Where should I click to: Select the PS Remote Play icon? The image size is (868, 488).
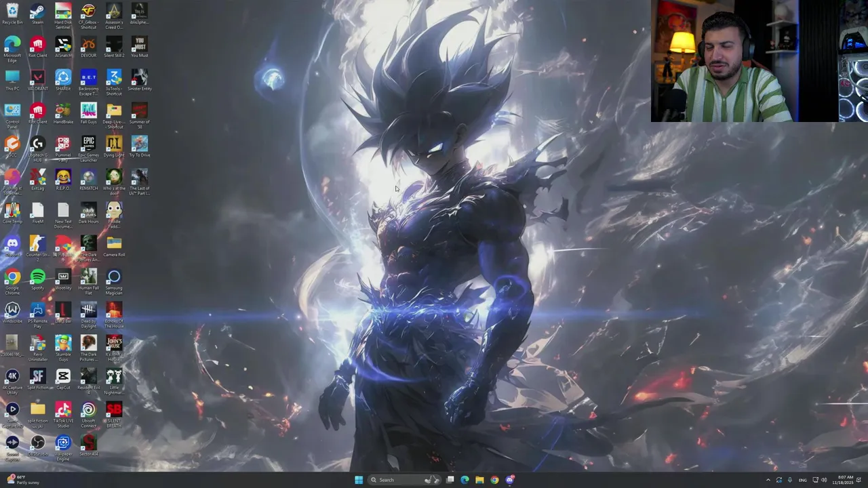coord(37,315)
